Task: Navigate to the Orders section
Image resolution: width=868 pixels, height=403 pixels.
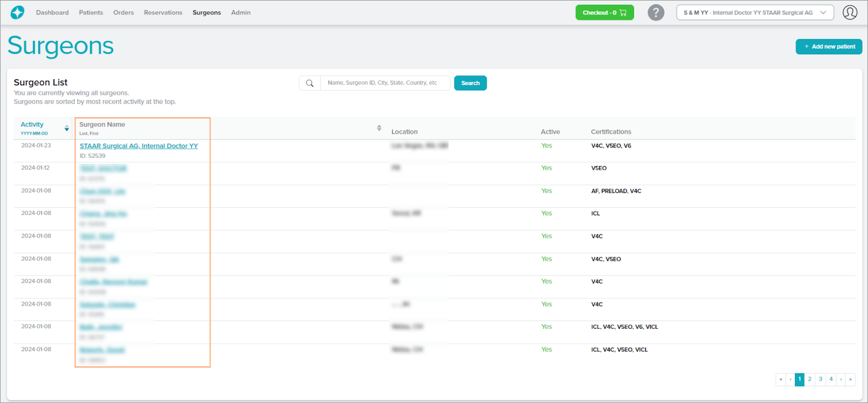Action: tap(124, 12)
